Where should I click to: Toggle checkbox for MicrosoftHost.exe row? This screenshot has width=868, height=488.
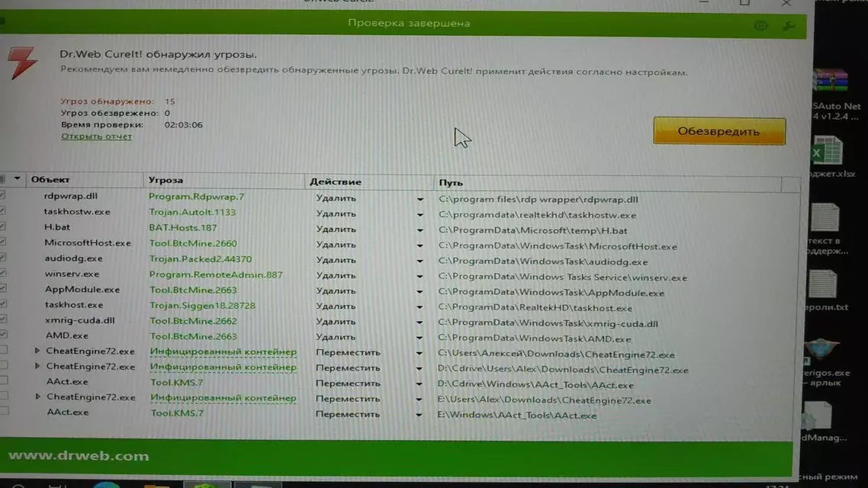click(x=3, y=242)
